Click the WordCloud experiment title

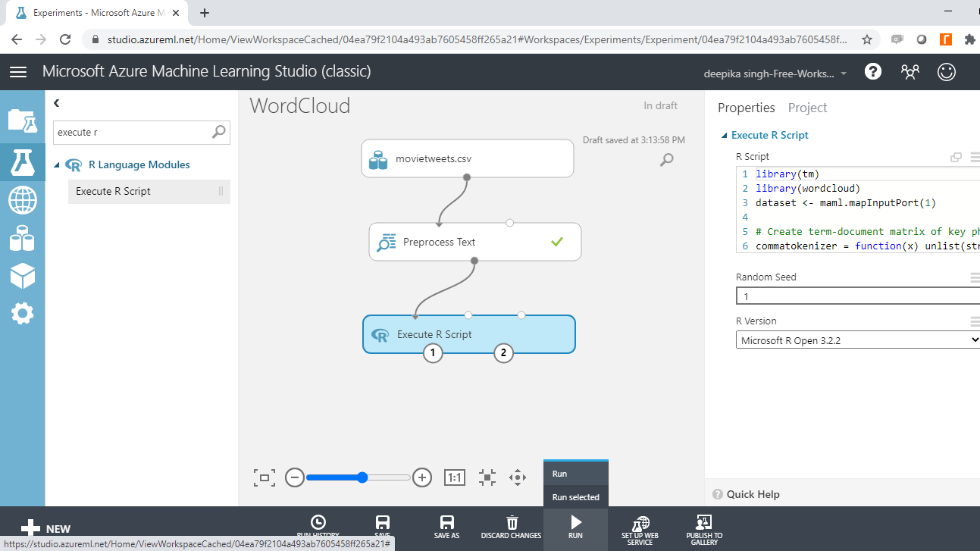pyautogui.click(x=300, y=105)
